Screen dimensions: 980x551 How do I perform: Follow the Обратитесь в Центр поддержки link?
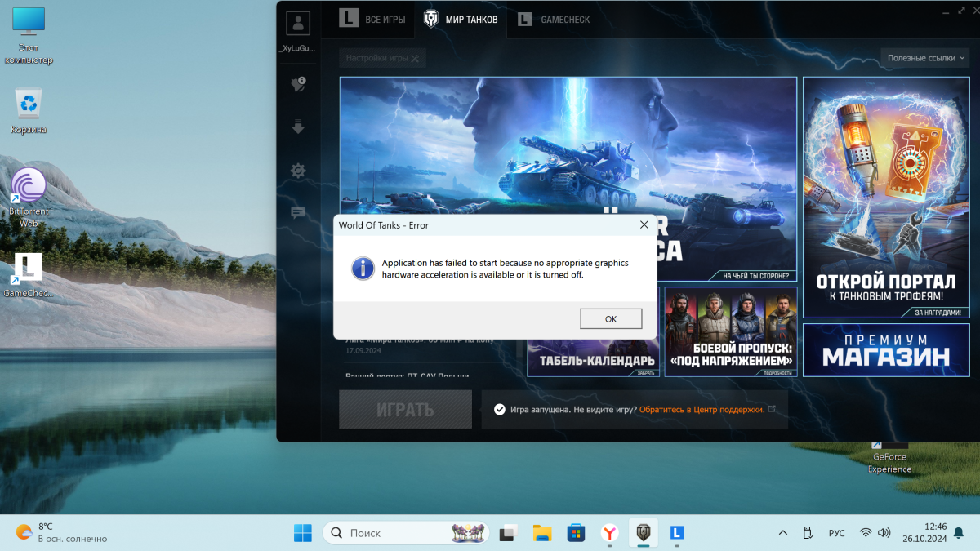pos(702,410)
